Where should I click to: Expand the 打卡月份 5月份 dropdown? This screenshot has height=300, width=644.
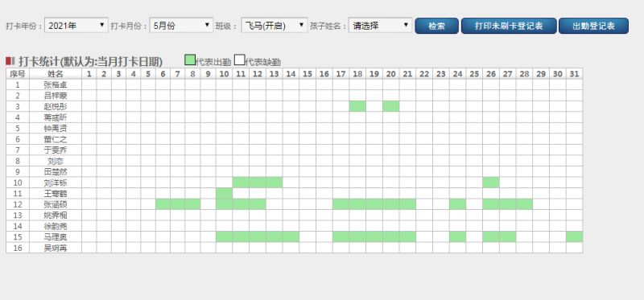[x=182, y=26]
